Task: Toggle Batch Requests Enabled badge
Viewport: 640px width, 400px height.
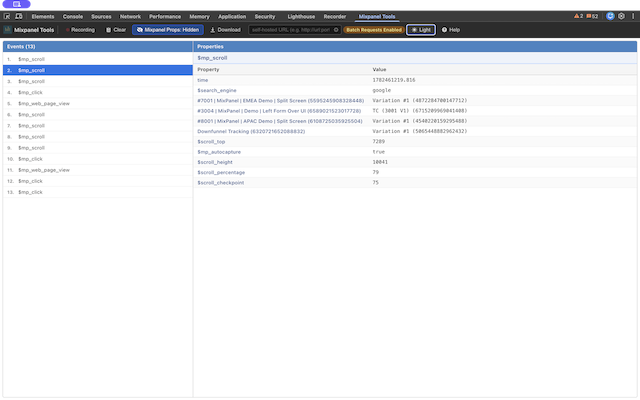Action: [374, 30]
